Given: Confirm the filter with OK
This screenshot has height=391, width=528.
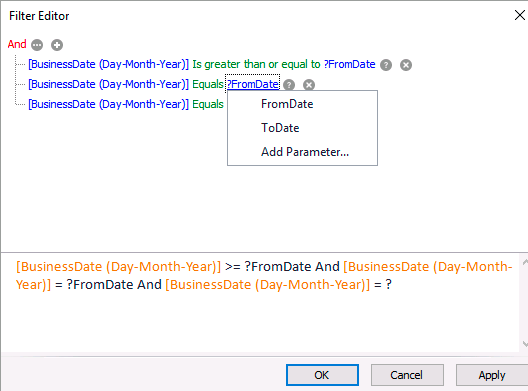Looking at the screenshot, I should pyautogui.click(x=322, y=375).
